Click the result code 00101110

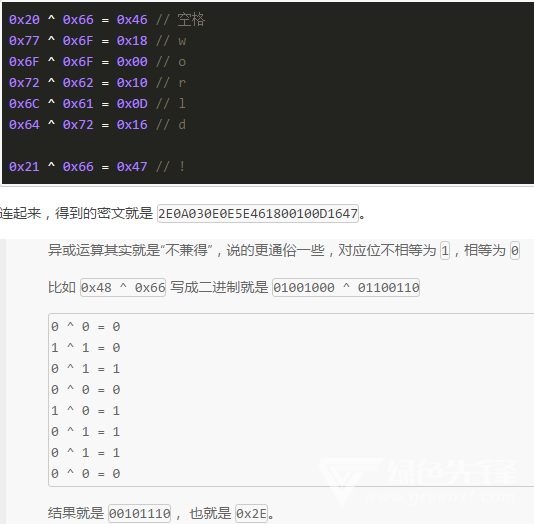pos(139,513)
